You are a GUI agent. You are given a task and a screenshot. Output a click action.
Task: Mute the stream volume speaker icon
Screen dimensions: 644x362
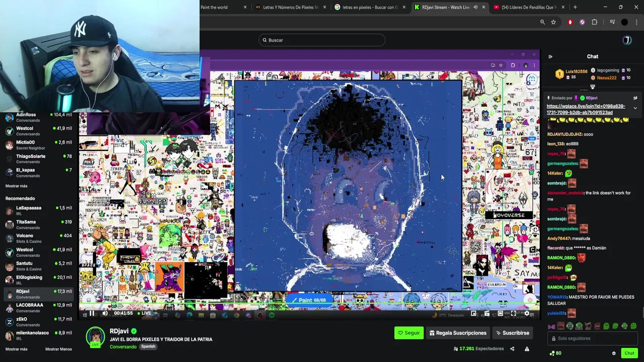click(x=105, y=313)
